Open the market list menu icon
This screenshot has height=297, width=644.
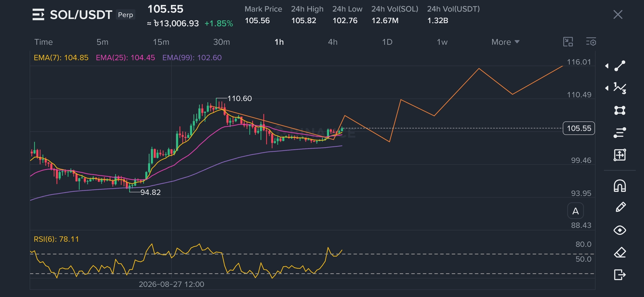pyautogui.click(x=38, y=14)
